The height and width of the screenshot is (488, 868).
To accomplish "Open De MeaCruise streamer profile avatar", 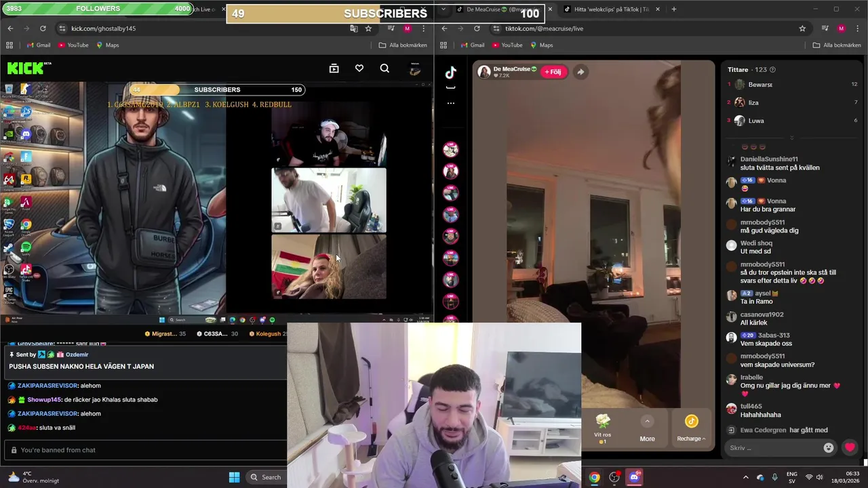I will 484,72.
